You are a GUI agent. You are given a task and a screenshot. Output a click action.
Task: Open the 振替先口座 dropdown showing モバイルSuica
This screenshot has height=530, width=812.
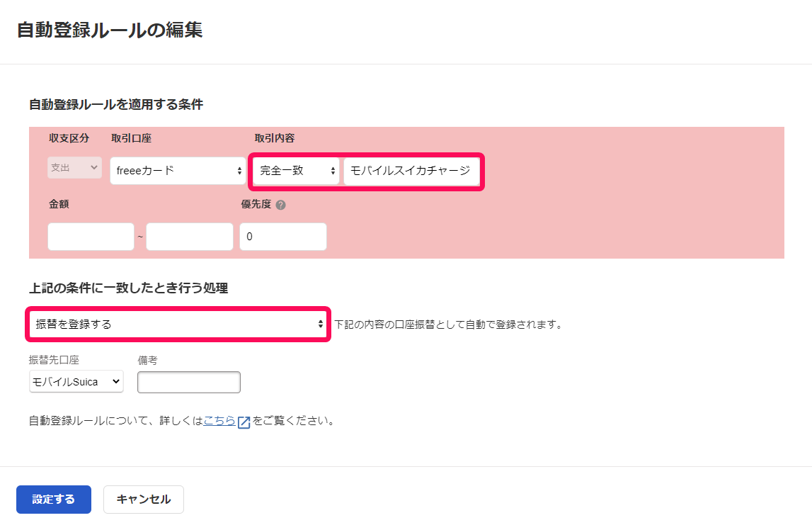pyautogui.click(x=76, y=381)
